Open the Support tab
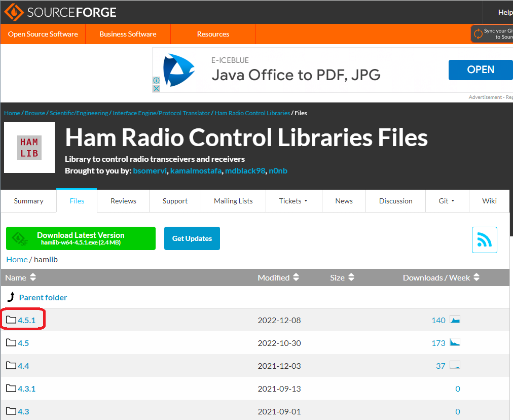Screen dimensions: 513x420 click(175, 201)
